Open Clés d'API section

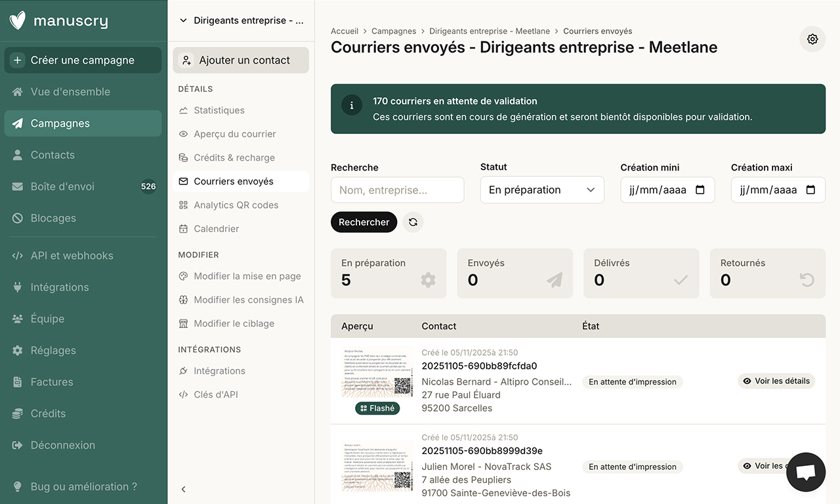pyautogui.click(x=217, y=394)
